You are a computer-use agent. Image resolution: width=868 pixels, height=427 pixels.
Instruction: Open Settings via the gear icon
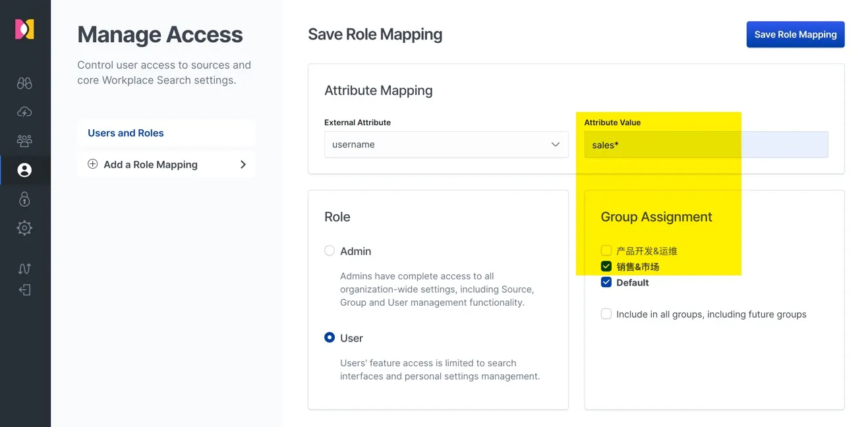(24, 228)
